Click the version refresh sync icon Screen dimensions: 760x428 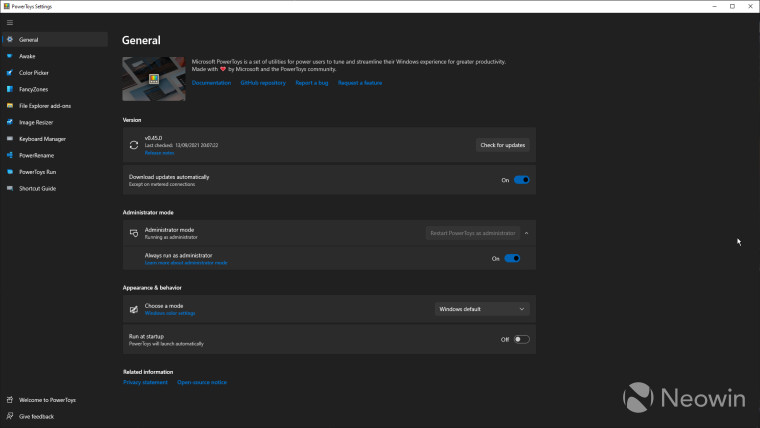pos(134,145)
